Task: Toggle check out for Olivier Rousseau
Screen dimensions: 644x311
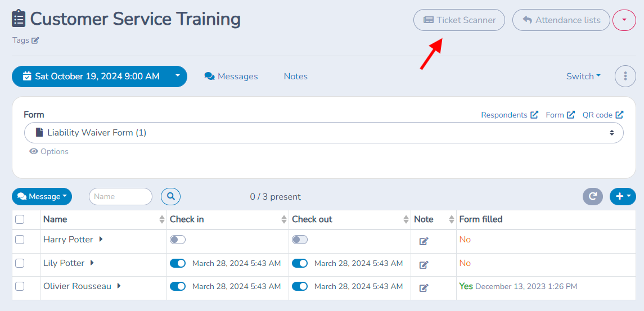Action: pyautogui.click(x=300, y=286)
